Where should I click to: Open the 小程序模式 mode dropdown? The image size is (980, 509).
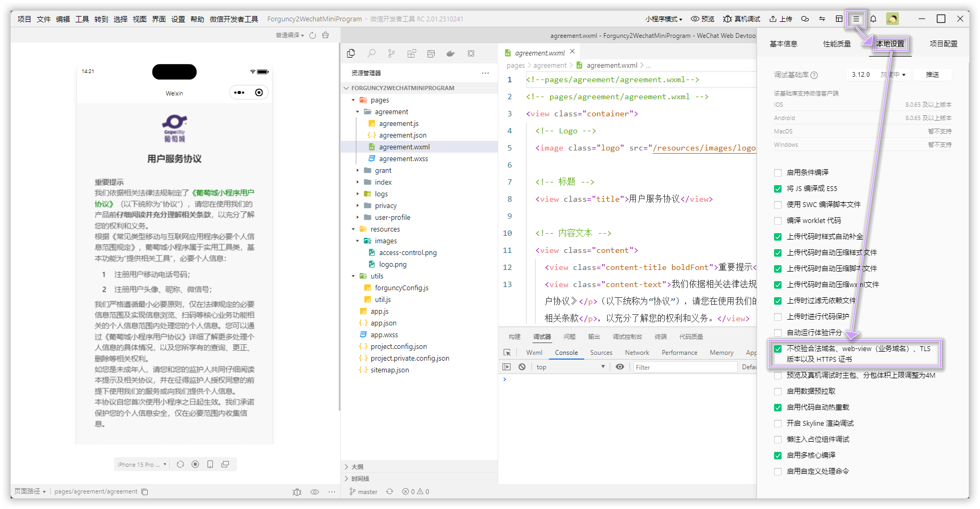[x=664, y=19]
